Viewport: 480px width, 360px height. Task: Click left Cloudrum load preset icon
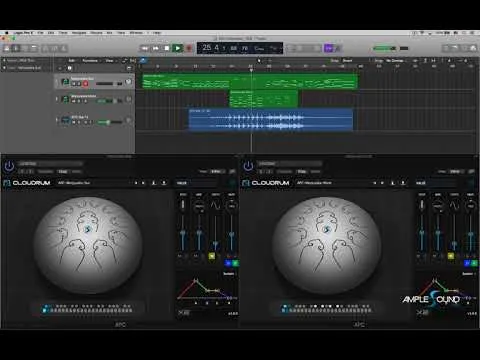click(x=164, y=183)
